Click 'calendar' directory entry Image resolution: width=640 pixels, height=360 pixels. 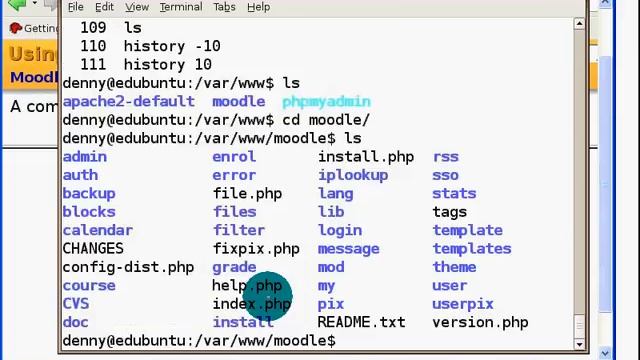(98, 230)
